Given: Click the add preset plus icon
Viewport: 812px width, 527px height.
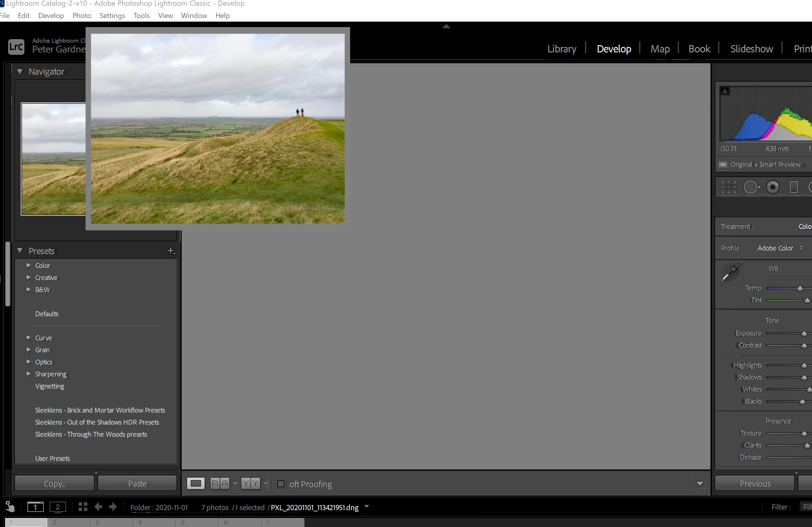Looking at the screenshot, I should tap(171, 251).
